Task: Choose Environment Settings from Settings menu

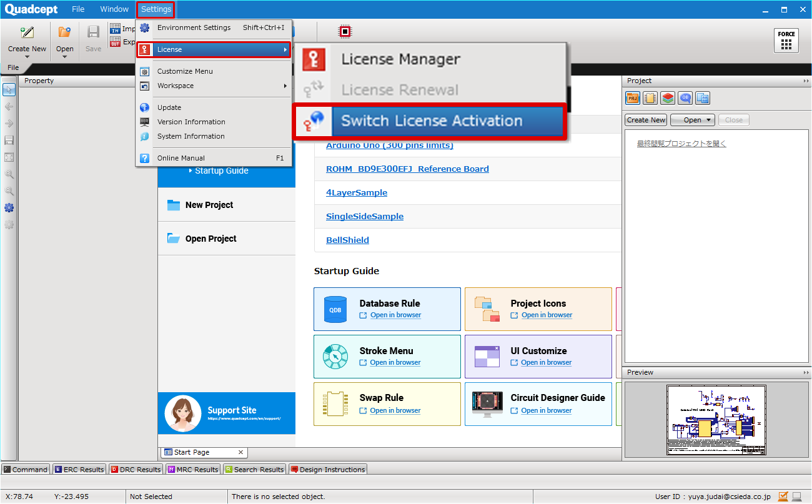Action: point(194,27)
